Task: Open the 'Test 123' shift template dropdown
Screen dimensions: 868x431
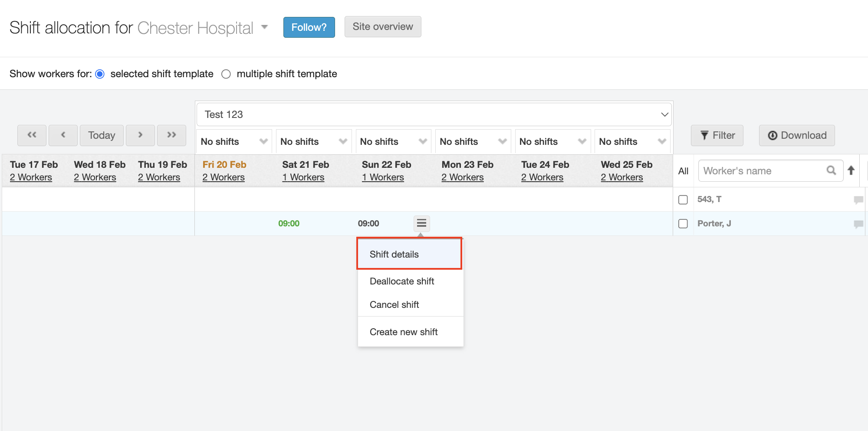Action: click(x=434, y=114)
